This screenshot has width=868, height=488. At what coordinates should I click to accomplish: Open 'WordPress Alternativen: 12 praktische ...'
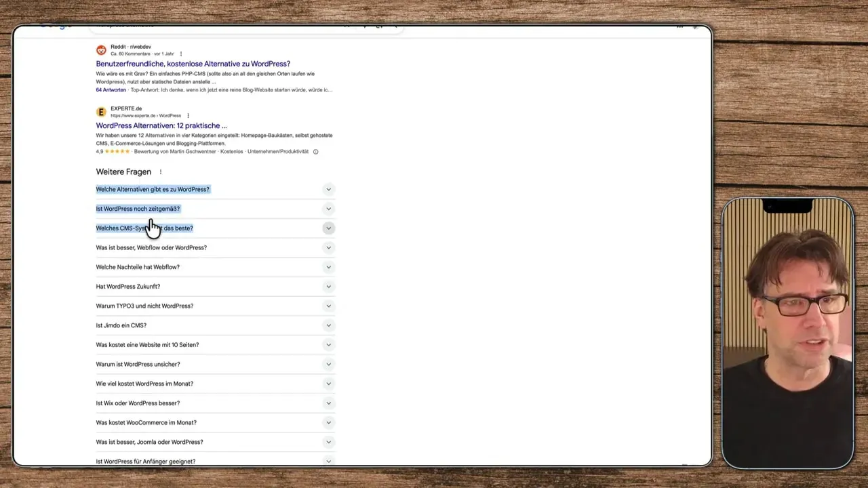click(x=161, y=125)
